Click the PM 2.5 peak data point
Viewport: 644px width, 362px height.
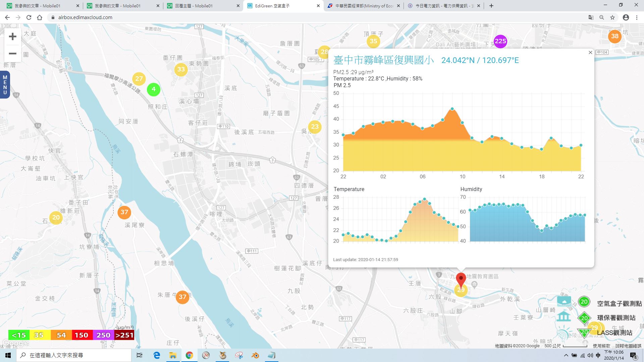452,109
